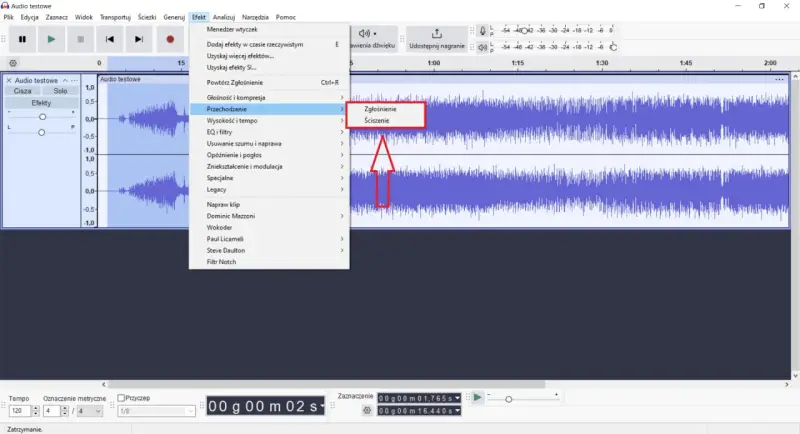
Task: Expand the Wysokość i tempo submenu
Action: [269, 121]
